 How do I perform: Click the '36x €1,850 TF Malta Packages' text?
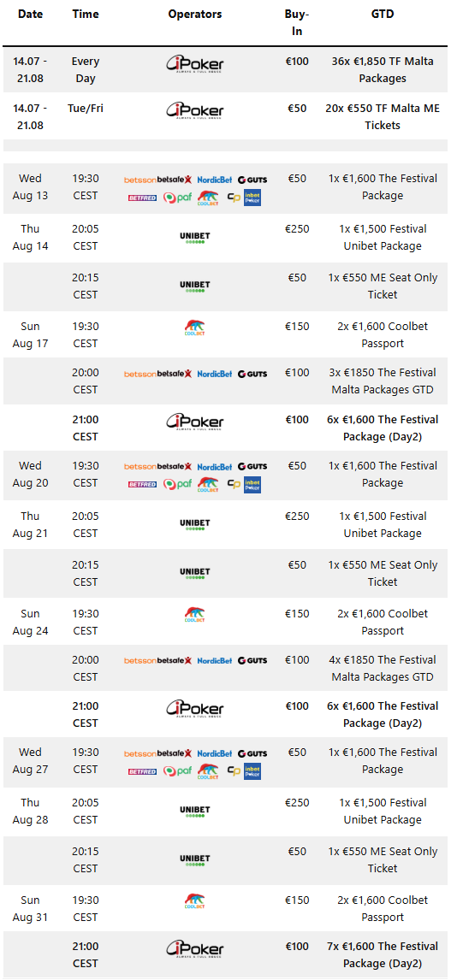click(x=382, y=70)
